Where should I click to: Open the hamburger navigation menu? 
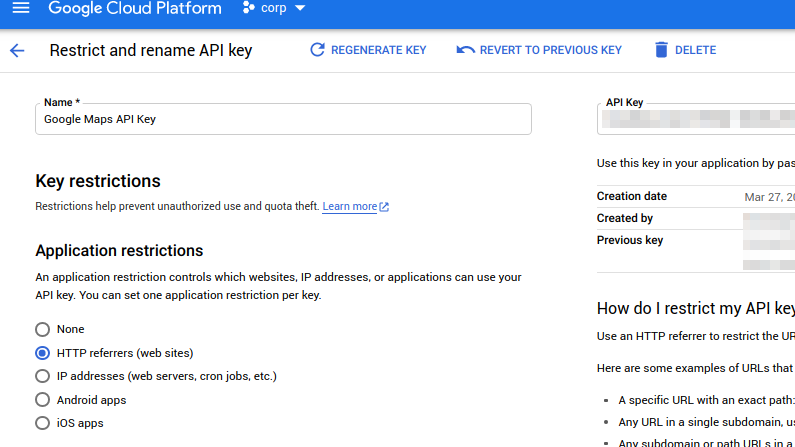click(20, 8)
